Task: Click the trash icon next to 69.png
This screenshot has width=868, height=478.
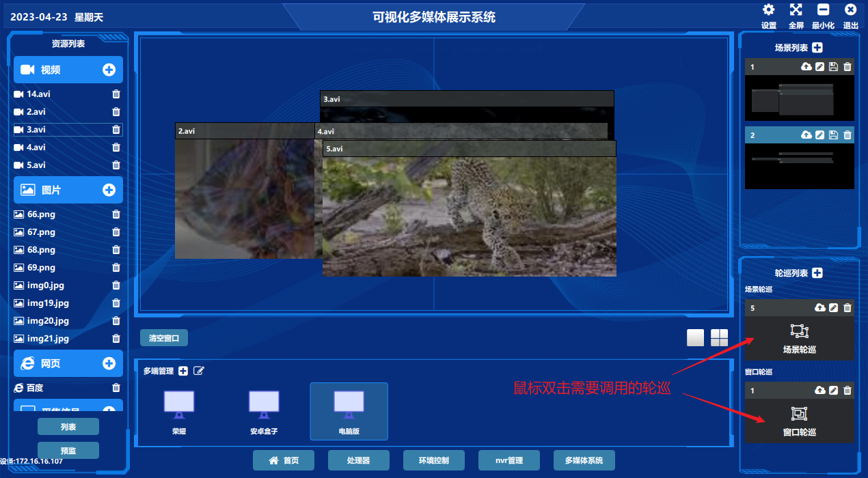Action: [x=116, y=268]
